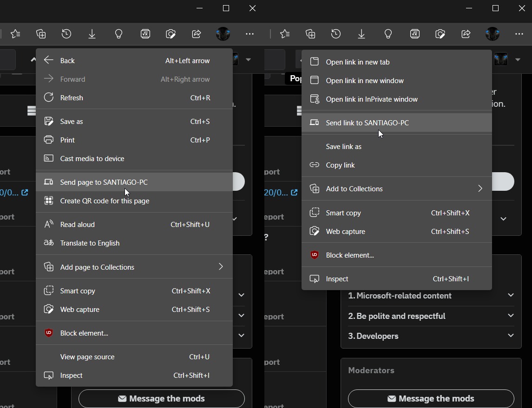Choose Translate to English
Viewport: 532px width, 408px height.
(x=90, y=243)
